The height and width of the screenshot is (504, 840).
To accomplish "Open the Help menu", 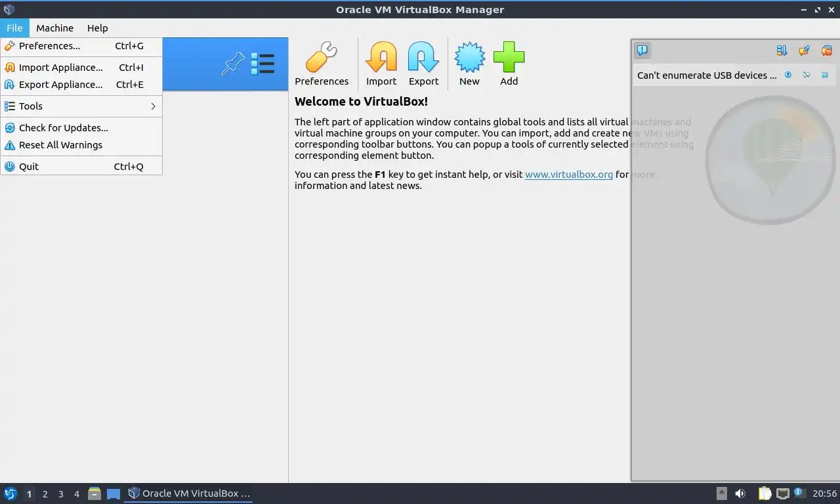I will (97, 28).
